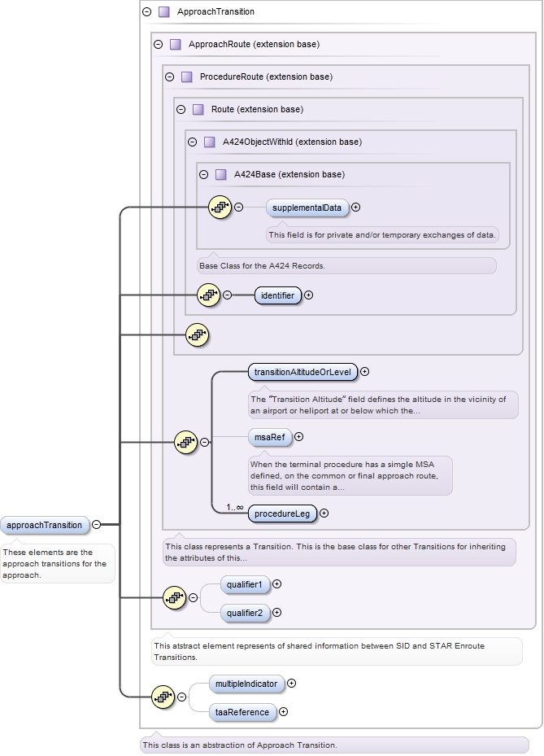Viewport: 544px width, 756px height.
Task: Click the purple A424Base type icon
Action: [220, 174]
